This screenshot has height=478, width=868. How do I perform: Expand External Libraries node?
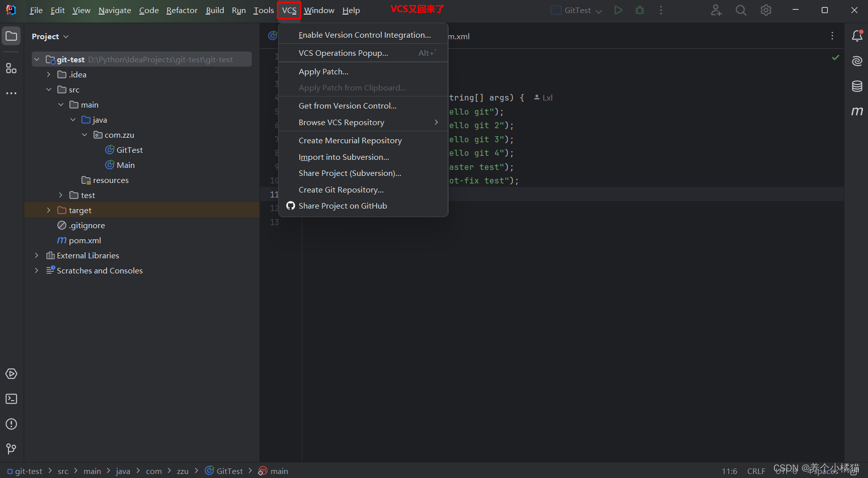(x=37, y=255)
